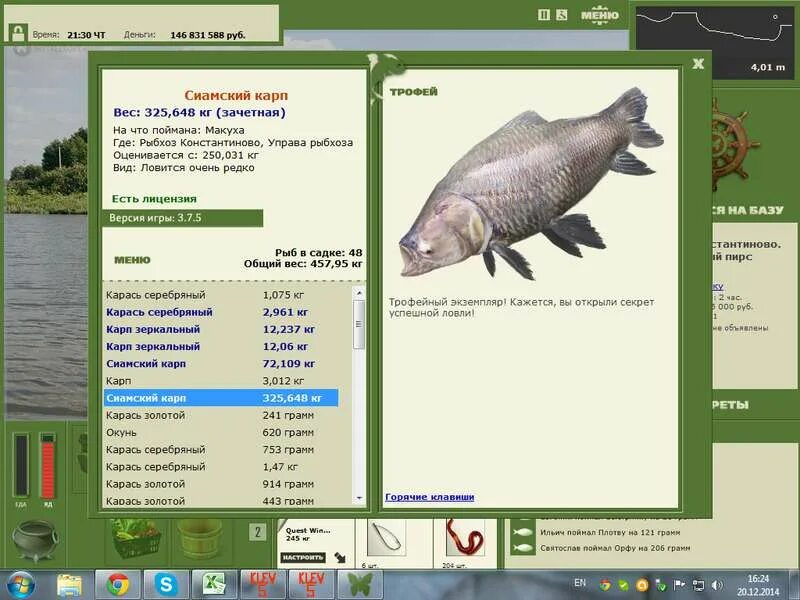Open the top МЕНЮ button

(x=599, y=15)
